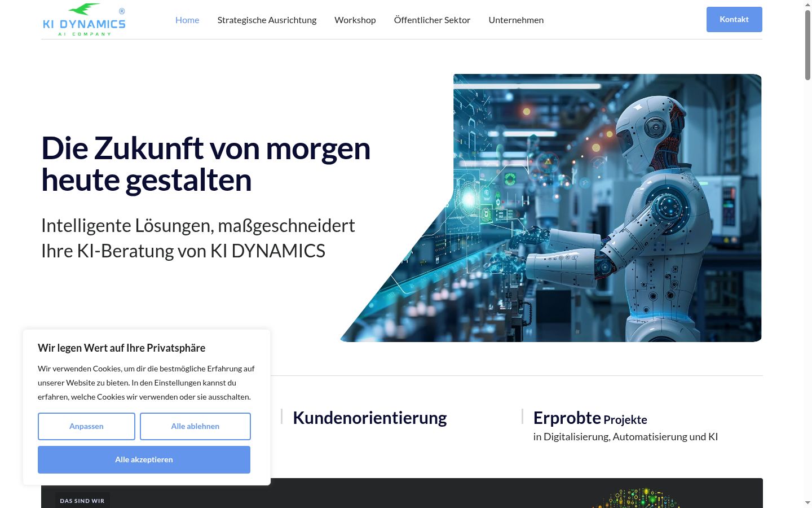Click the vertical scrollbar thumb
The image size is (812, 508).
point(807,45)
